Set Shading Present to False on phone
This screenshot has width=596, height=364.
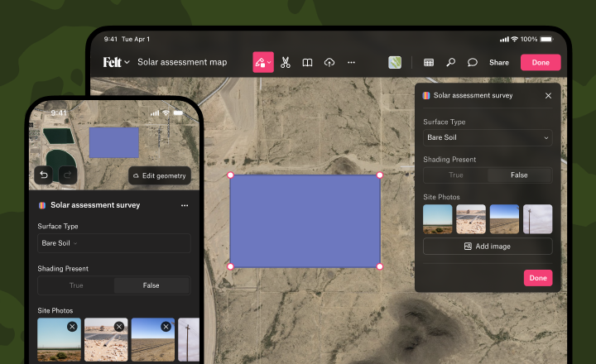(x=151, y=285)
